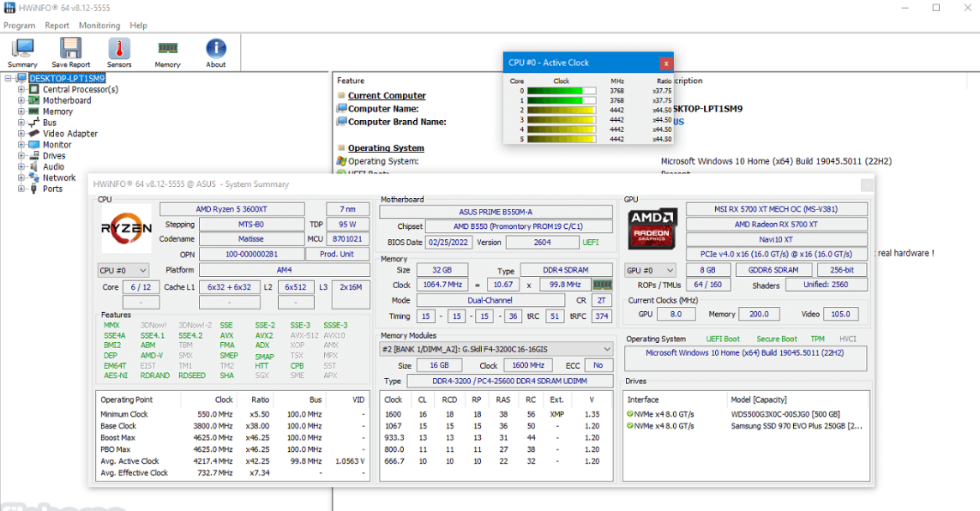This screenshot has width=980, height=511.
Task: Launch the Memory benchmark icon
Action: click(x=166, y=51)
